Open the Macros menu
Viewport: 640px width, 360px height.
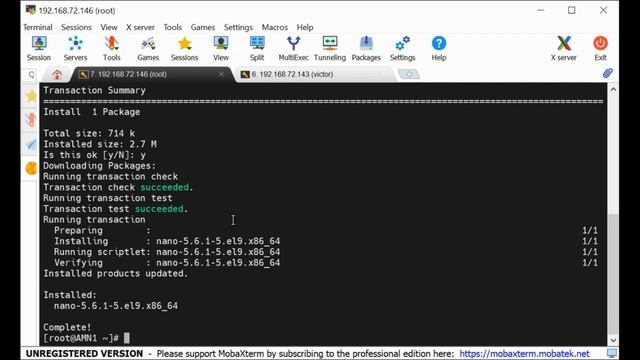click(275, 27)
